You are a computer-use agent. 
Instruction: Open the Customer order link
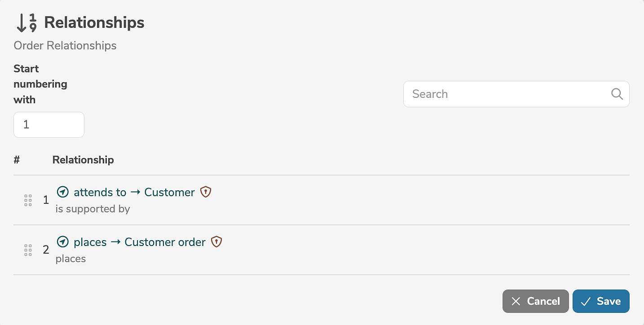click(164, 242)
